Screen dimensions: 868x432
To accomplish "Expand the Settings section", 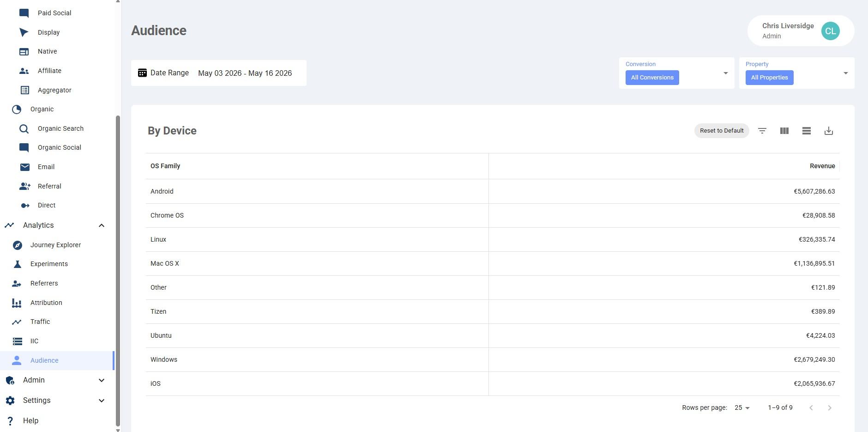I will pyautogui.click(x=102, y=401).
